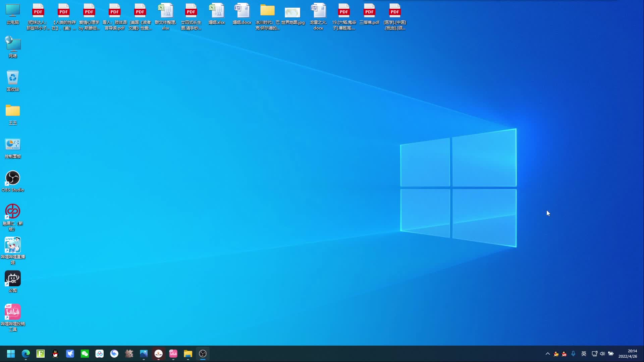Screen dimensions: 644x362
Task: Open the clock showing 20:14 2022/4/26
Action: point(628,354)
